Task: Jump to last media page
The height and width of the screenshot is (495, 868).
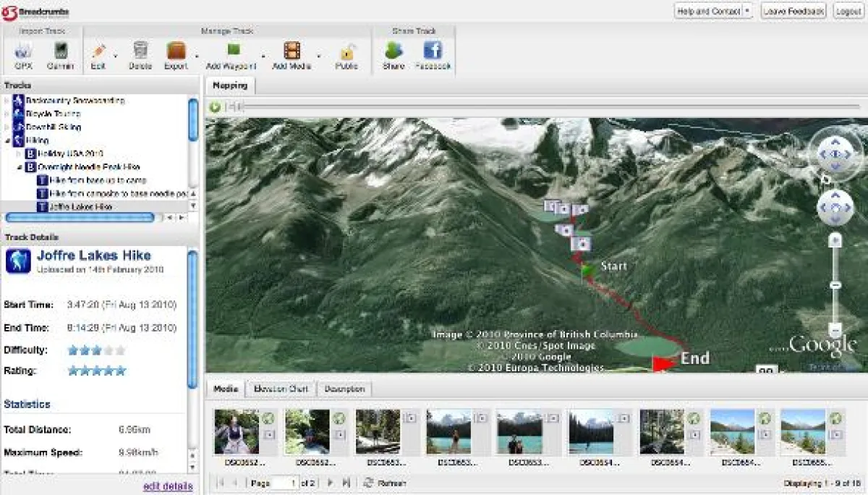Action: pyautogui.click(x=346, y=483)
